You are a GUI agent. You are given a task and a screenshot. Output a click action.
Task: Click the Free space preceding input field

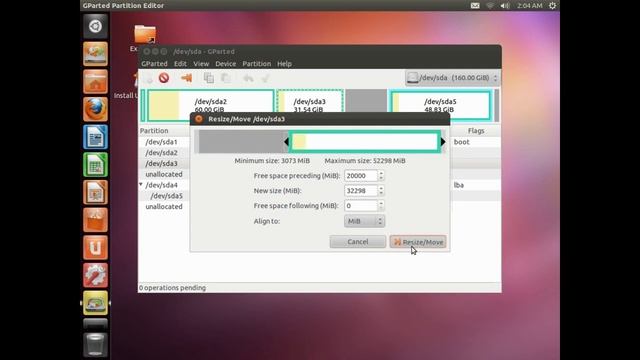[361, 176]
